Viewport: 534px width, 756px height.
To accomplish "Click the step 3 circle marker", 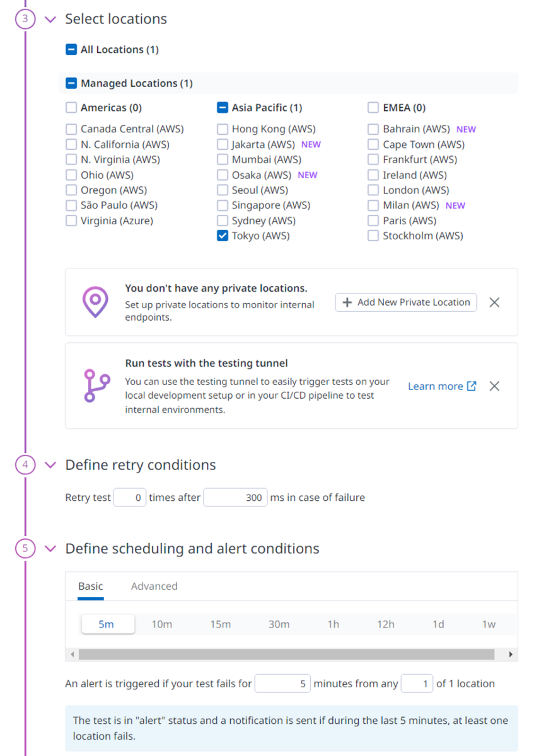I will 25,19.
